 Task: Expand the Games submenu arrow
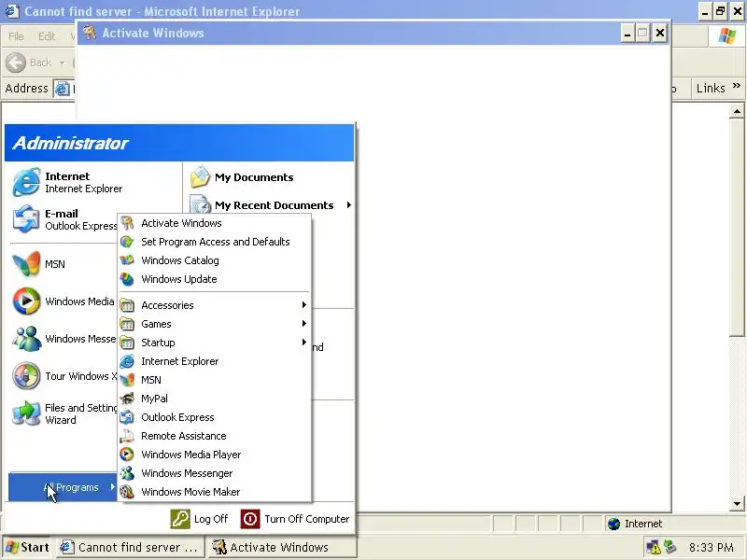pos(304,324)
